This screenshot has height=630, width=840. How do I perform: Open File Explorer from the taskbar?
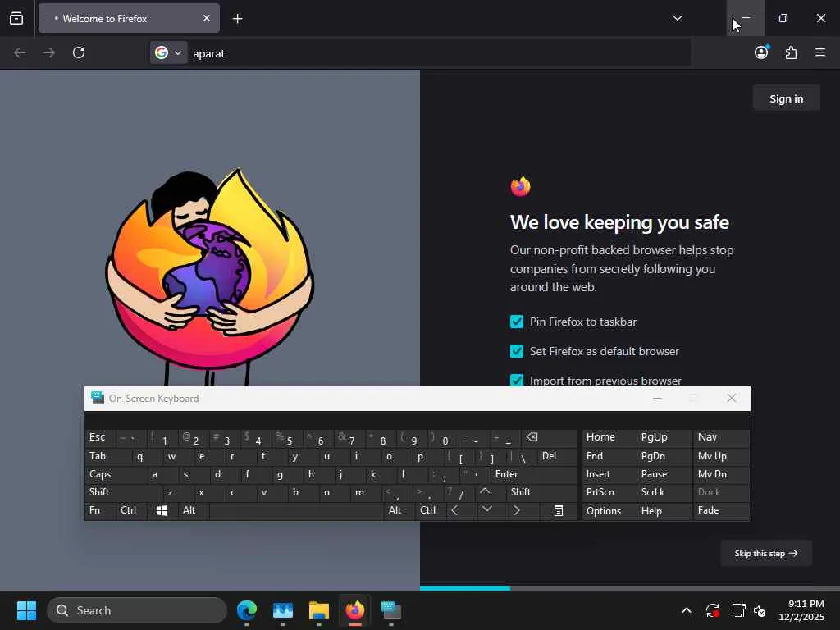(319, 610)
